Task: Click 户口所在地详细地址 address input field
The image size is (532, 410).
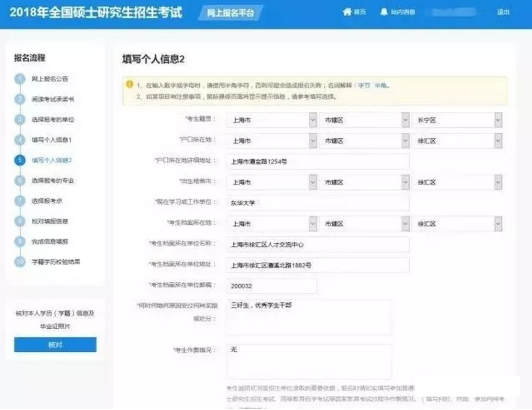Action: 317,162
